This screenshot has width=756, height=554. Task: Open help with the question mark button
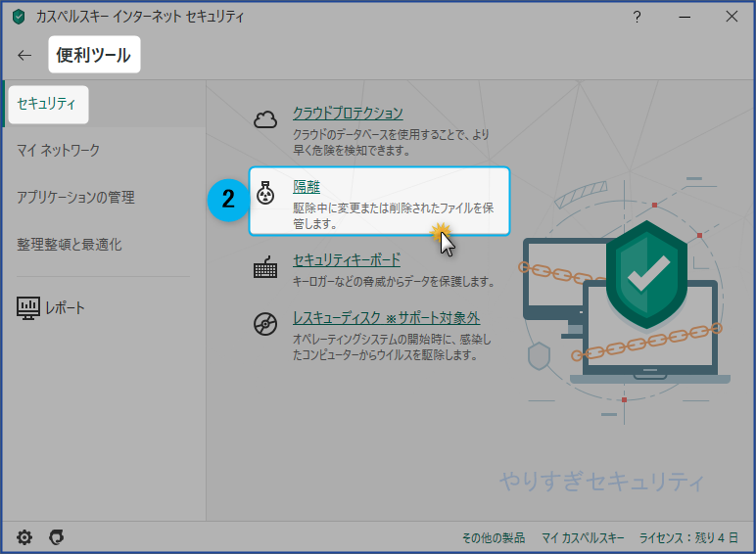click(637, 18)
